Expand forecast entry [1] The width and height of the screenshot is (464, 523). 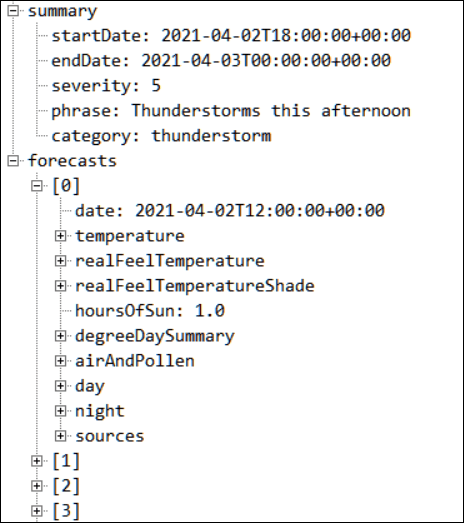[37, 461]
